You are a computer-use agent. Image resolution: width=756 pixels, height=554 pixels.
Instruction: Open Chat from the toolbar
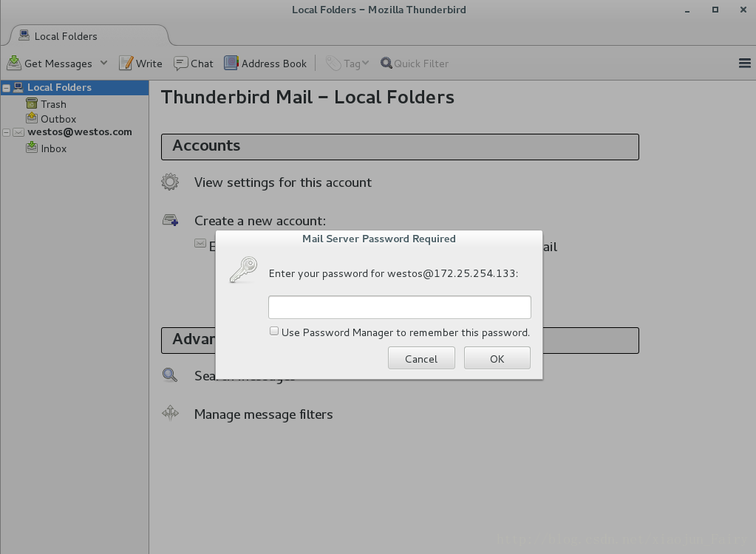pos(194,64)
